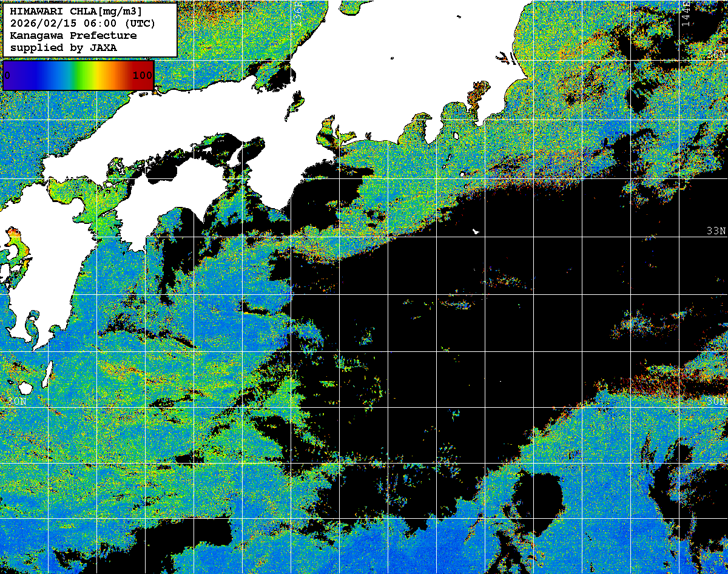Click the 144E longitude label
This screenshot has width=728, height=574.
coord(686,13)
